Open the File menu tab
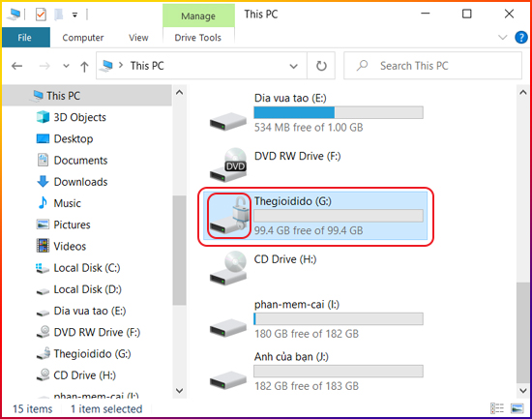Viewport: 532px width, 419px height. click(x=25, y=38)
